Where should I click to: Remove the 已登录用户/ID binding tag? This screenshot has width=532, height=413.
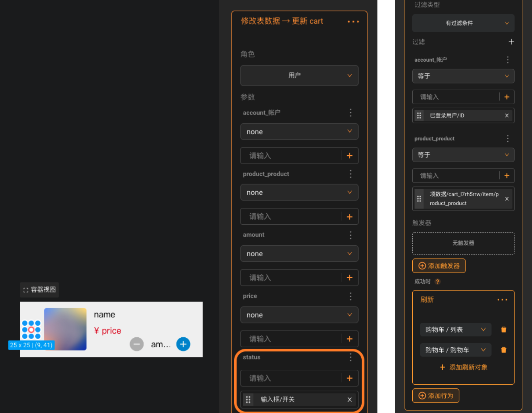[x=507, y=115]
